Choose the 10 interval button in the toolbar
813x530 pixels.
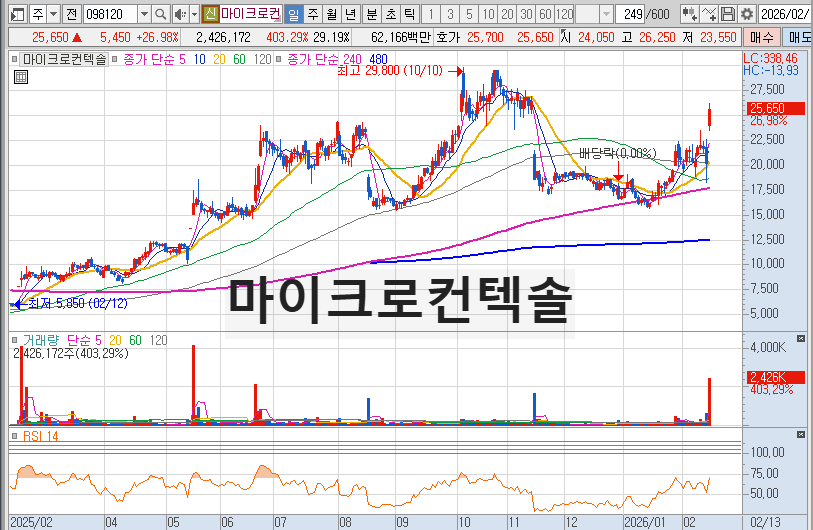click(x=488, y=14)
